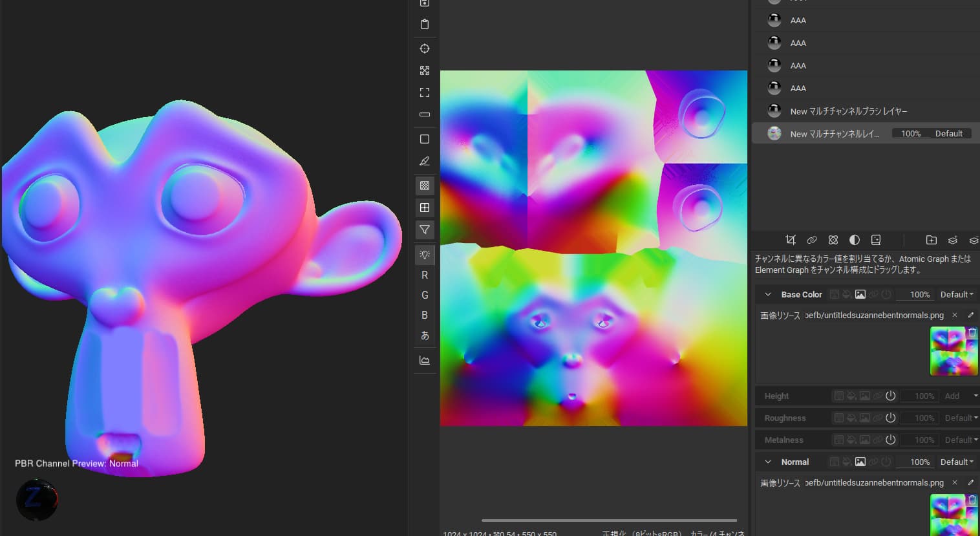Click the funnel filter icon
Screen dimensions: 980x536
tap(425, 230)
